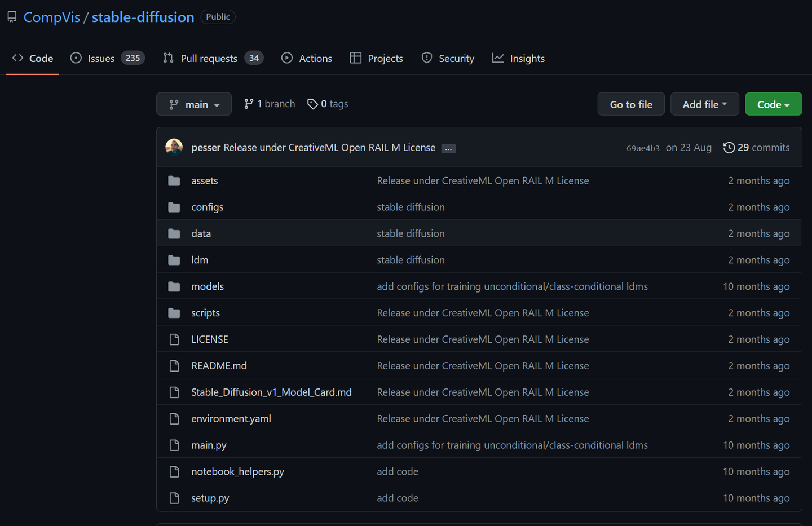Open the 29 commits history
This screenshot has width=812, height=526.
coord(757,147)
